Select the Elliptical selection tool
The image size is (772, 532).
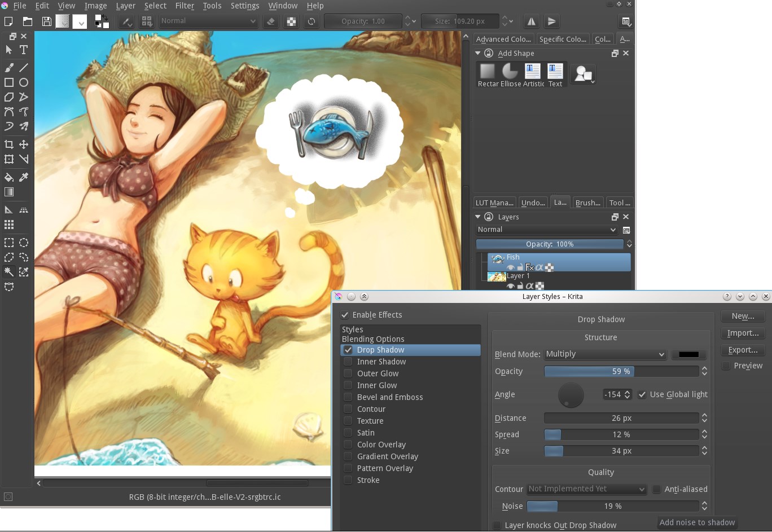pyautogui.click(x=24, y=243)
